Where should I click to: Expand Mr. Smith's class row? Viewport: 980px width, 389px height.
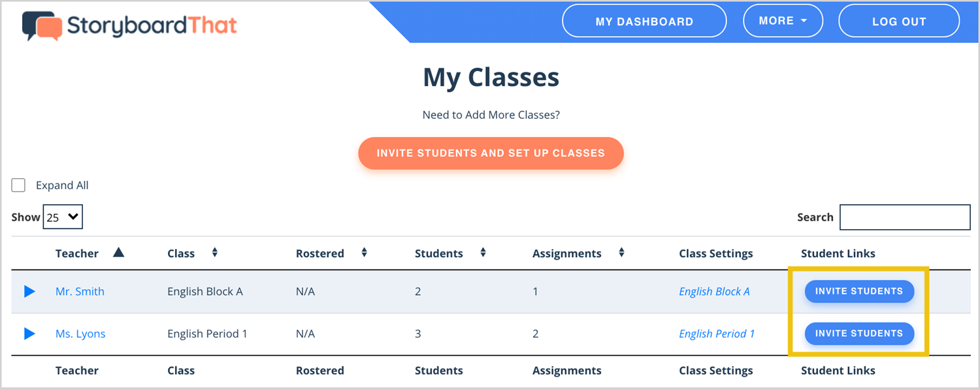coord(29,291)
